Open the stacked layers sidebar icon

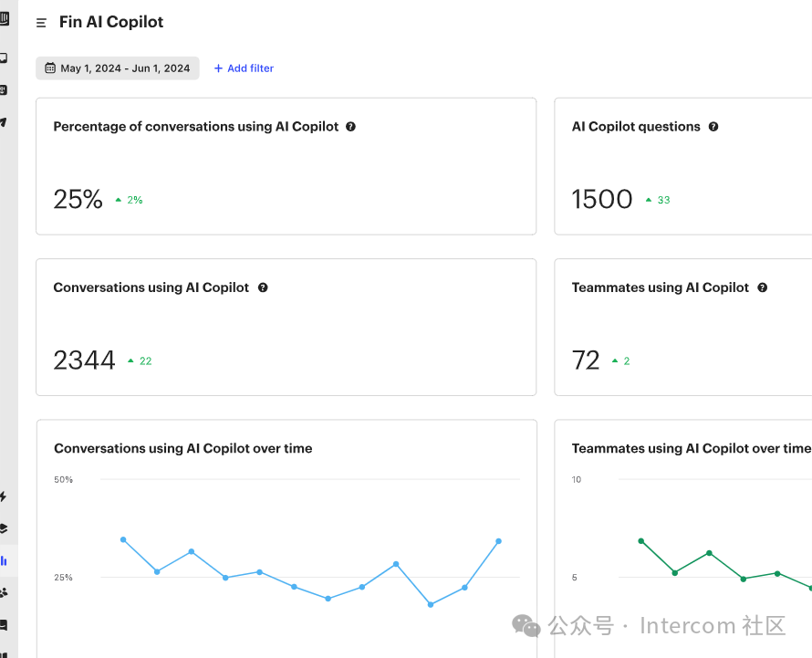coord(4,528)
